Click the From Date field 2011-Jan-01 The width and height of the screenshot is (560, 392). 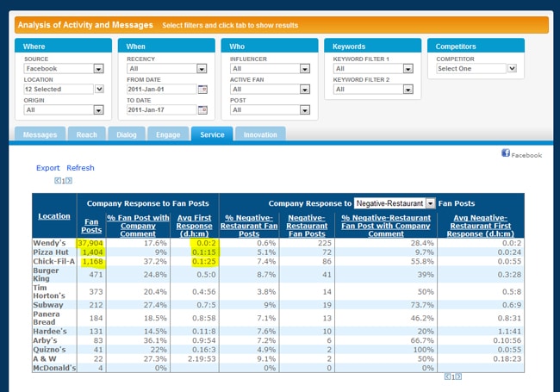[x=162, y=90]
